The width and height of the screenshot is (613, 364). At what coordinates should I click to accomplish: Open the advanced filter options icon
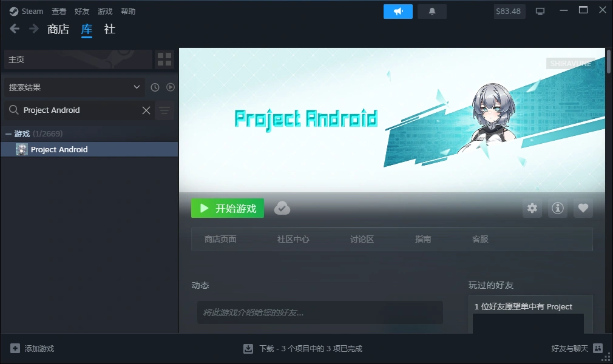point(164,110)
